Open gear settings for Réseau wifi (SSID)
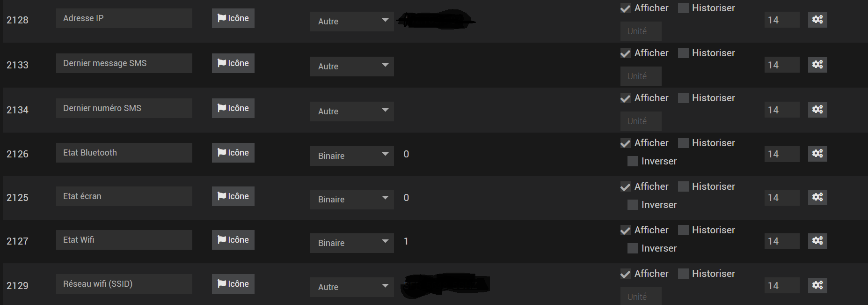The image size is (868, 305). [x=817, y=285]
